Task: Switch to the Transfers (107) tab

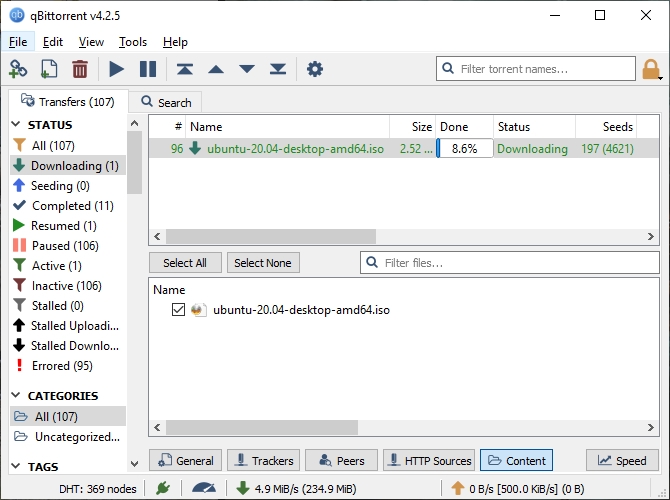Action: 68,102
